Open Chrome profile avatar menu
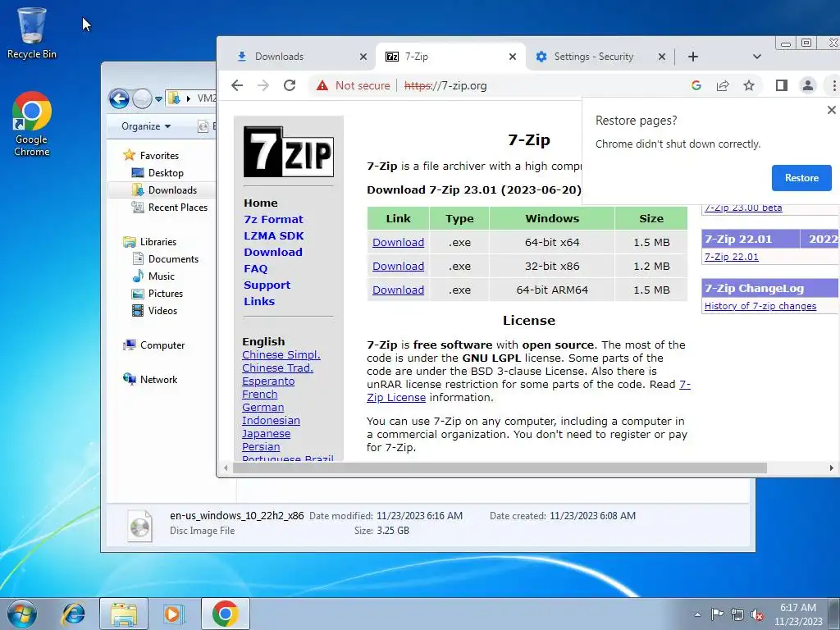 point(807,85)
